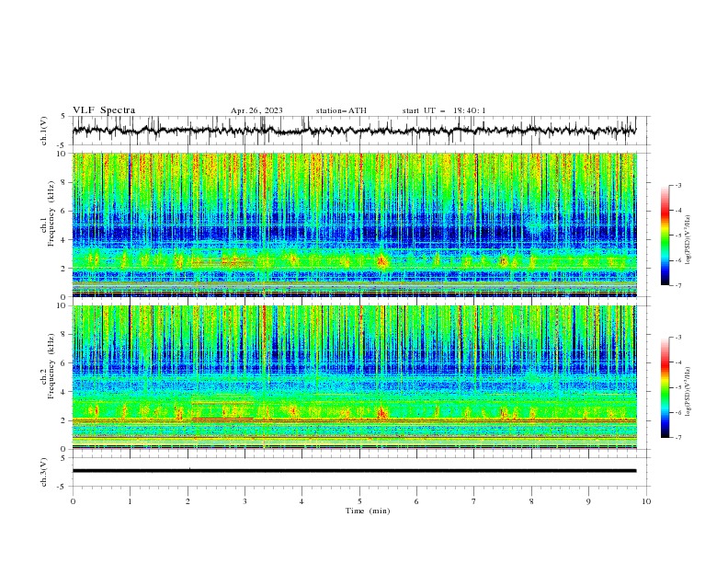The width and height of the screenshot is (728, 563).
Task: Click the time-axis tick label "6"
Action: pos(416,501)
